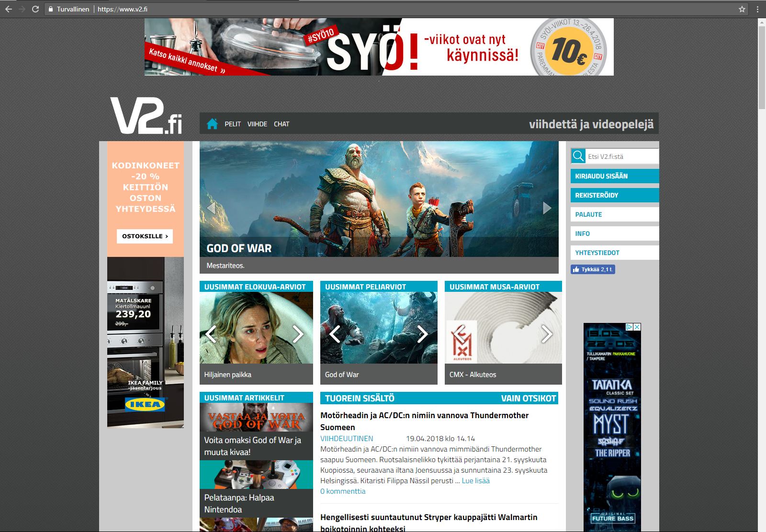Open the PELIT menu item
Screen dimensions: 766x532
(233, 124)
